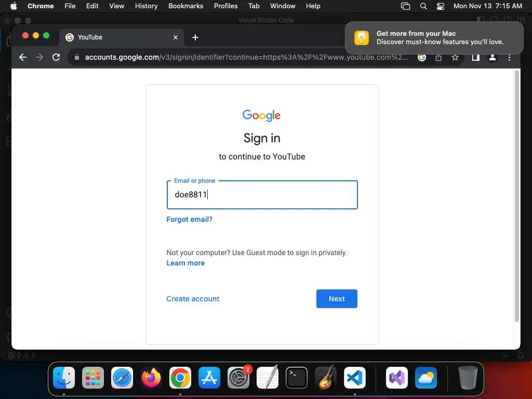Click the Chrome forward arrow
The width and height of the screenshot is (532, 399).
coord(39,57)
